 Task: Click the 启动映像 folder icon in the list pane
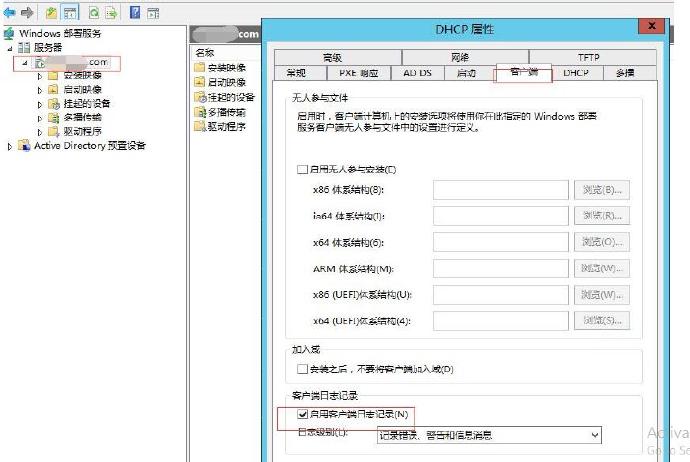point(199,82)
